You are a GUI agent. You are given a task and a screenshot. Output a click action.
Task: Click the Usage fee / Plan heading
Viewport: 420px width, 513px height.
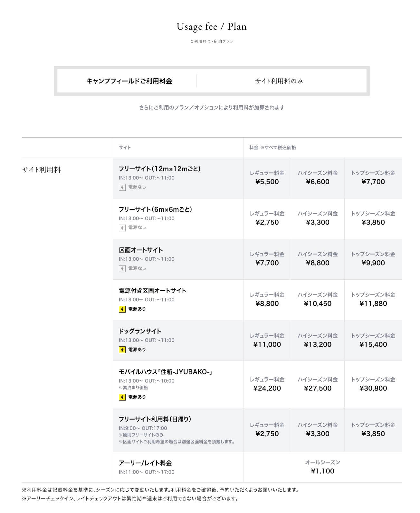coord(212,26)
